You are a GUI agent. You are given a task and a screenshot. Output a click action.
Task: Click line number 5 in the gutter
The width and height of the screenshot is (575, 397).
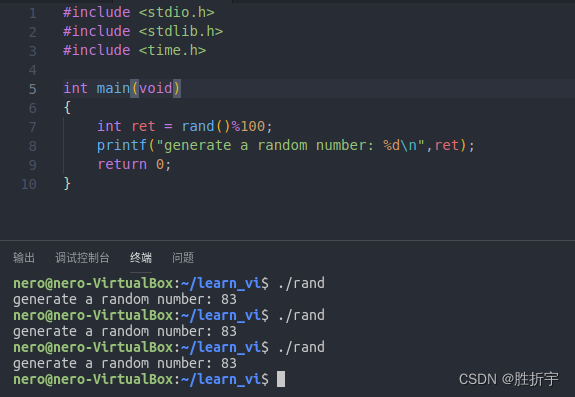(33, 89)
